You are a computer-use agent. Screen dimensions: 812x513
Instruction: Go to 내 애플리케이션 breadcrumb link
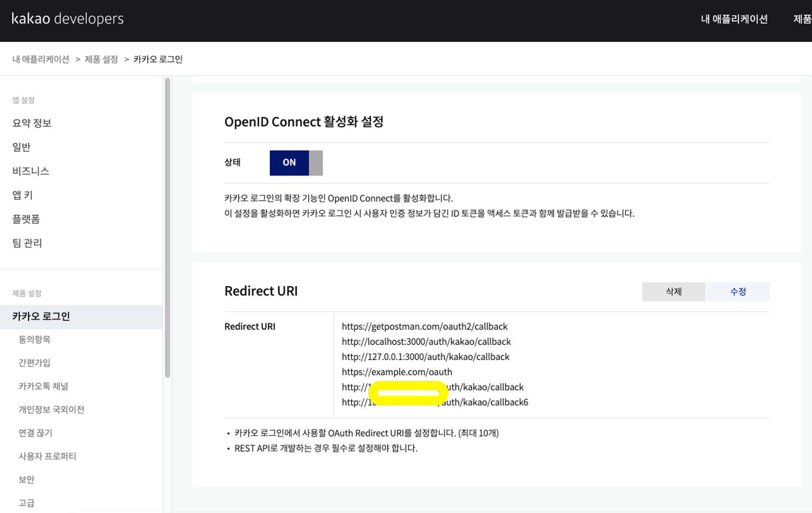pos(41,59)
